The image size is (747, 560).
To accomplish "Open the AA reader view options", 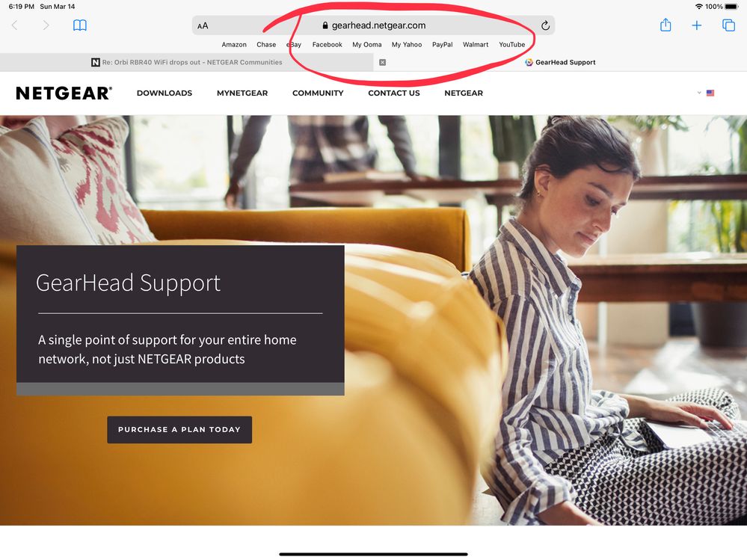I will pyautogui.click(x=203, y=25).
